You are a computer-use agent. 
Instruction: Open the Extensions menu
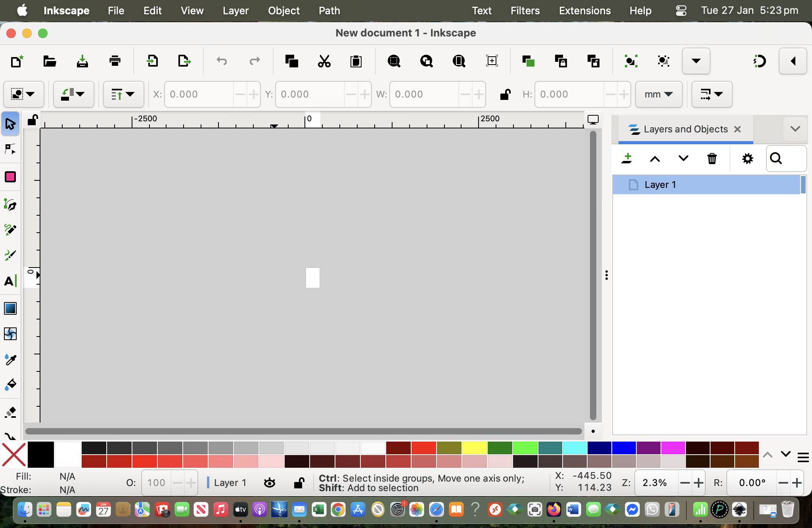point(585,11)
